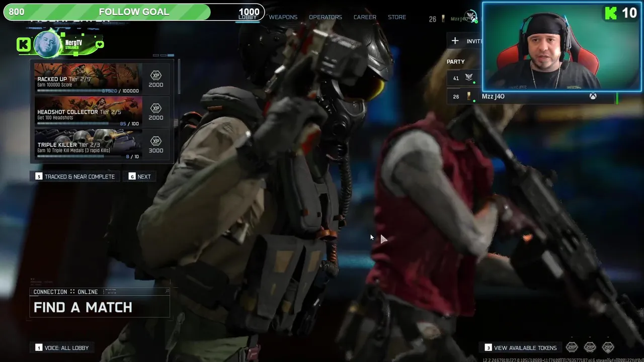
Task: Open the Operators tab
Action: tap(325, 17)
